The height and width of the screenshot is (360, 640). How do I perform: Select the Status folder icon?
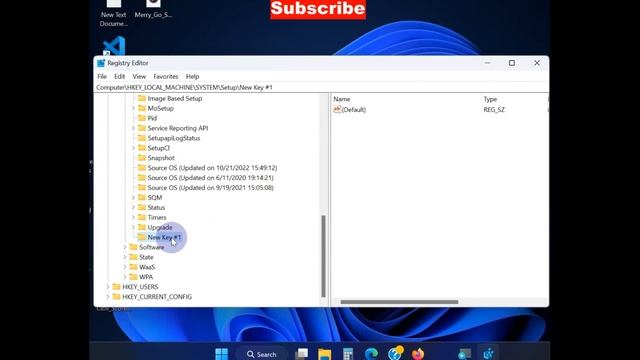tap(142, 207)
